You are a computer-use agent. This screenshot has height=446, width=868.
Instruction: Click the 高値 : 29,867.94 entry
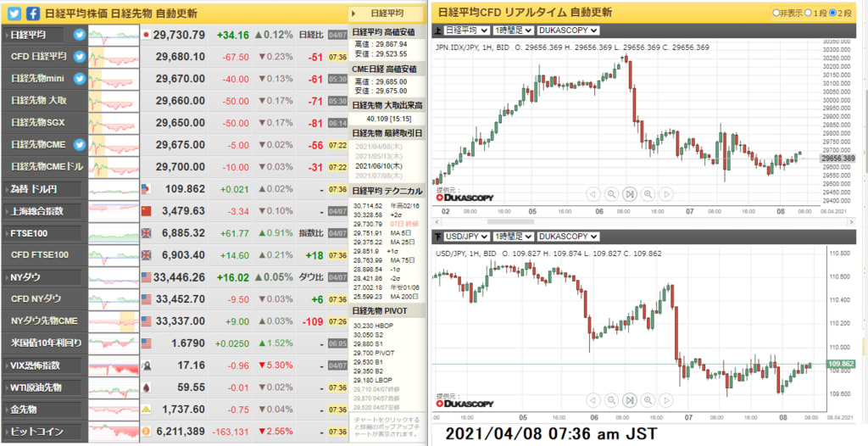[381, 44]
